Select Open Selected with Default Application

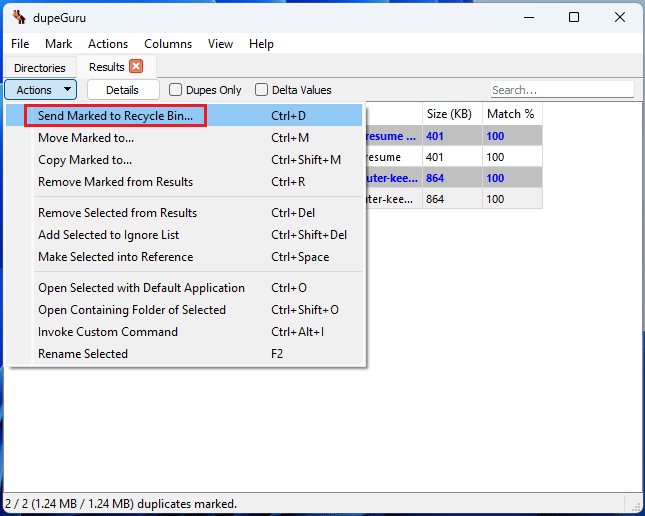(184, 288)
